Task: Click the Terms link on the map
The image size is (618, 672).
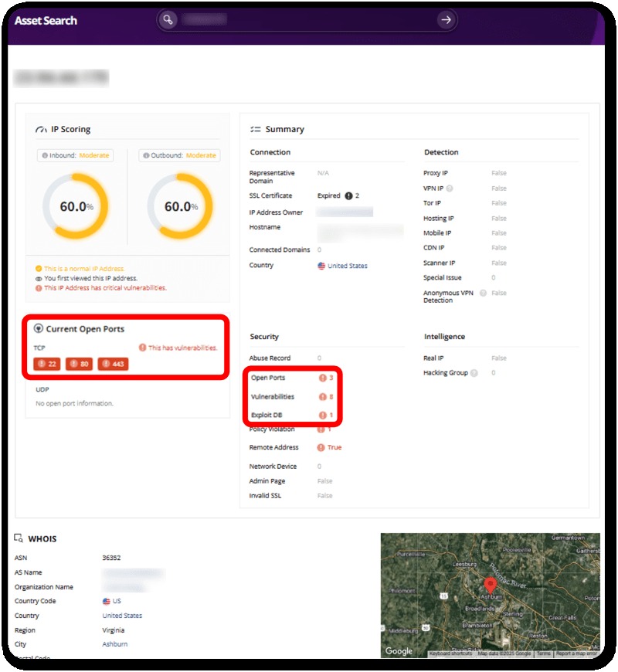Action: pos(544,653)
